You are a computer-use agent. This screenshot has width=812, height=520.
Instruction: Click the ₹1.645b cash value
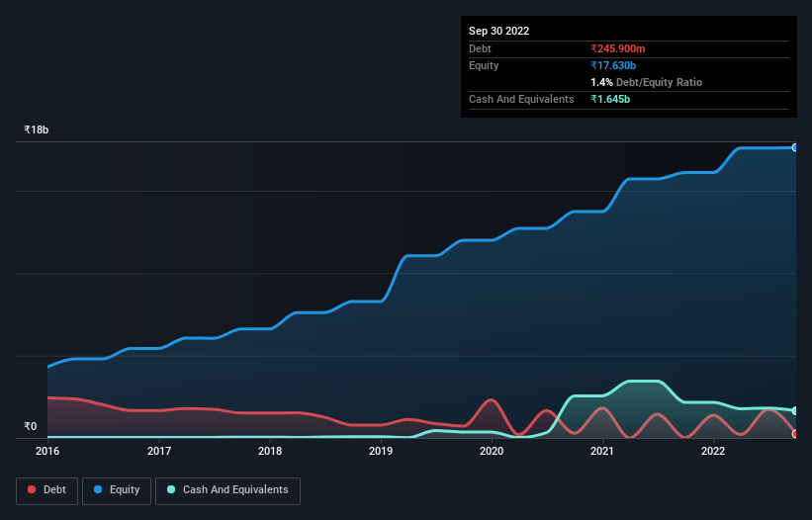click(610, 99)
